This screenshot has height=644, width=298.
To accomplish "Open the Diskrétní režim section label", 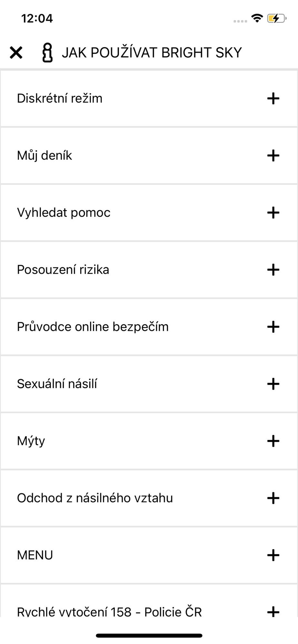I will 60,99.
